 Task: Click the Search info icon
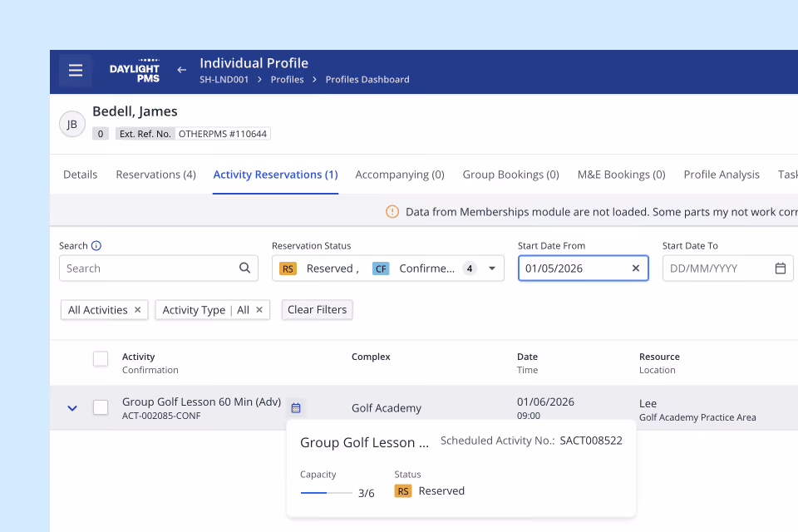pos(96,246)
